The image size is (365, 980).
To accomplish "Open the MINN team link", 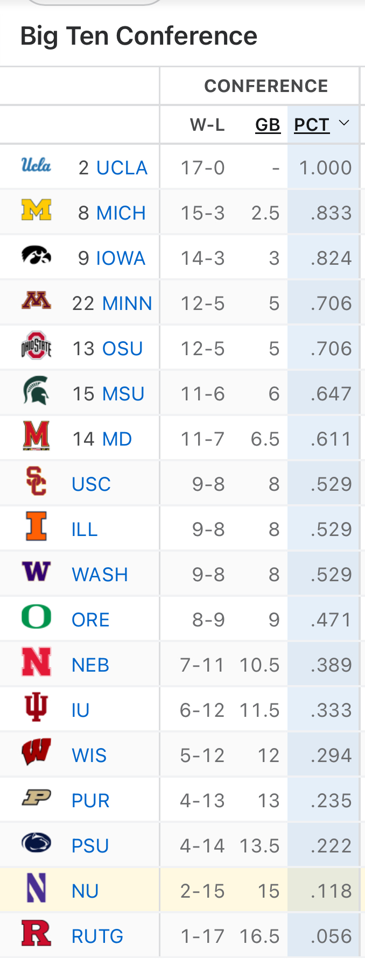I will (x=127, y=304).
